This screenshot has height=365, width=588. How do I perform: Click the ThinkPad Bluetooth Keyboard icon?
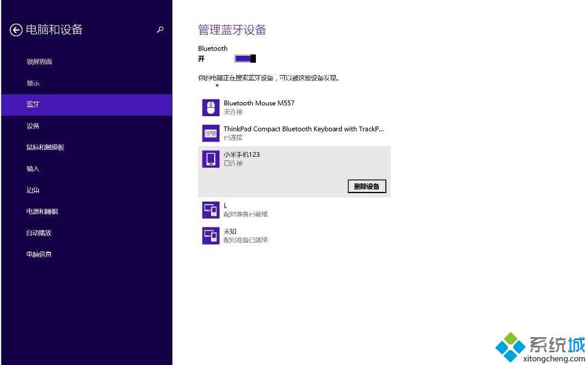(x=210, y=133)
